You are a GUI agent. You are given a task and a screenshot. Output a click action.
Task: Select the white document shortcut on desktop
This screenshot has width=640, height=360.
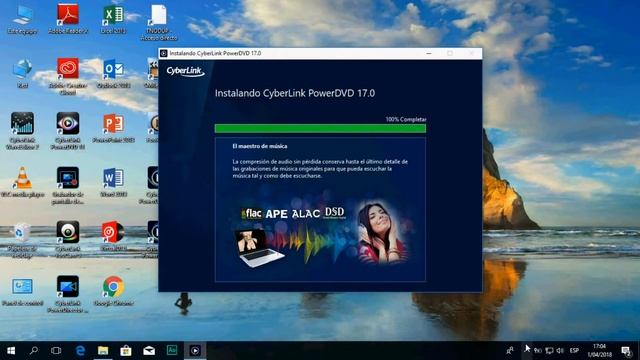click(x=159, y=22)
